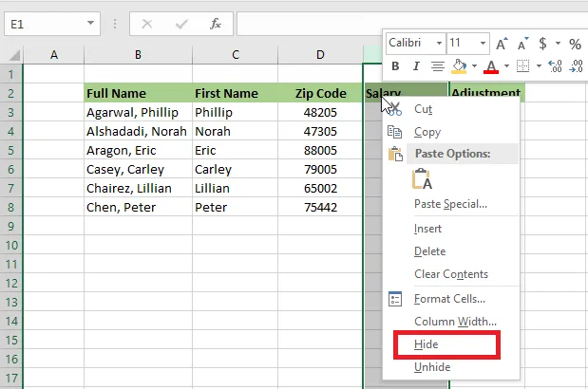Image resolution: width=588 pixels, height=389 pixels.
Task: Toggle Italic in the mini toolbar
Action: pyautogui.click(x=415, y=66)
